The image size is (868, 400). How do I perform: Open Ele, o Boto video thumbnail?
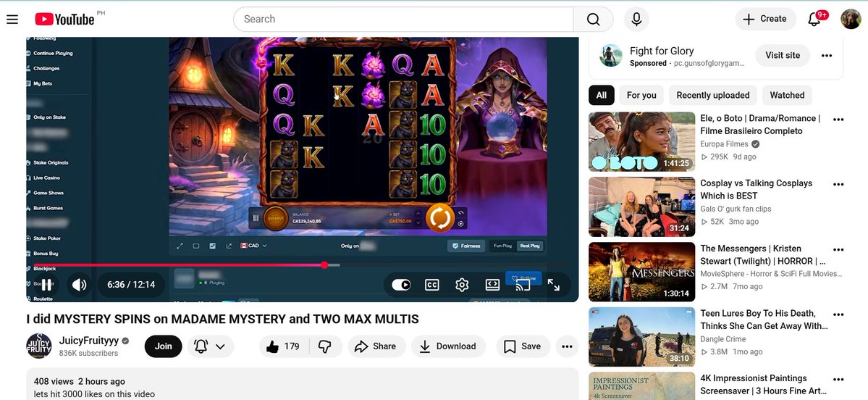pyautogui.click(x=642, y=142)
